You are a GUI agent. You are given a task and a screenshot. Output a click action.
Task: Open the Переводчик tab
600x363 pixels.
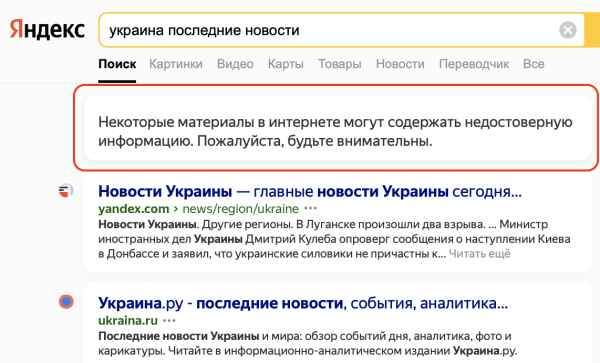coord(474,64)
